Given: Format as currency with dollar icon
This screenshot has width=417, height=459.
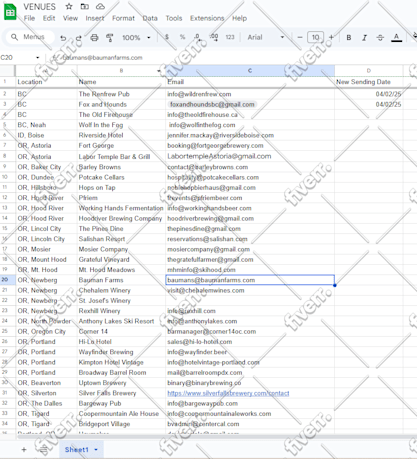Looking at the screenshot, I should (167, 37).
